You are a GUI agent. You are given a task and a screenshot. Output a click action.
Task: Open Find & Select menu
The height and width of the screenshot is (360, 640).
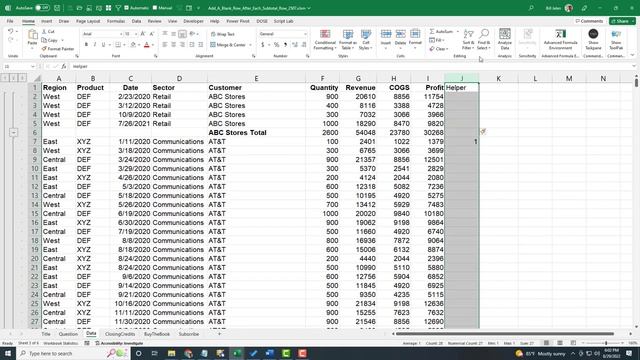(484, 40)
